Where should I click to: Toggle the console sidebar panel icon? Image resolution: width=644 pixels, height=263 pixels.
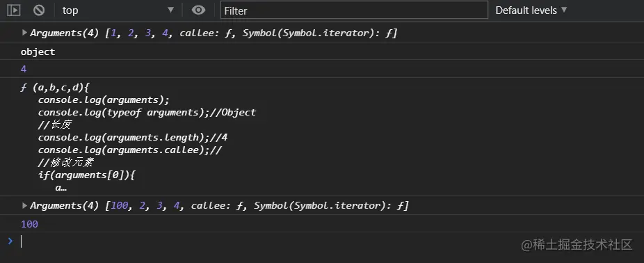click(x=13, y=10)
